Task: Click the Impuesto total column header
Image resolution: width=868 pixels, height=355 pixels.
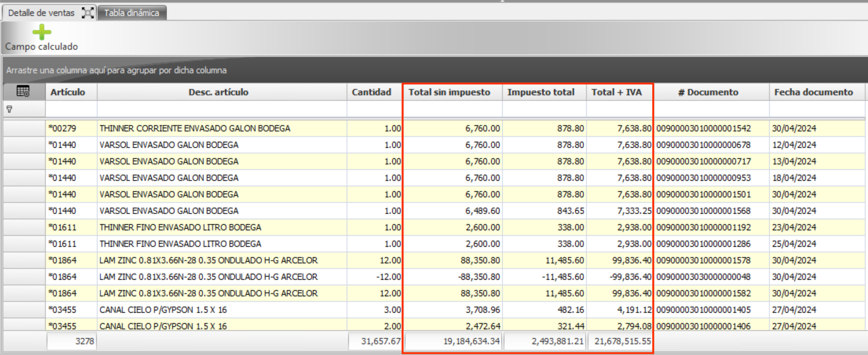Action: (x=541, y=92)
